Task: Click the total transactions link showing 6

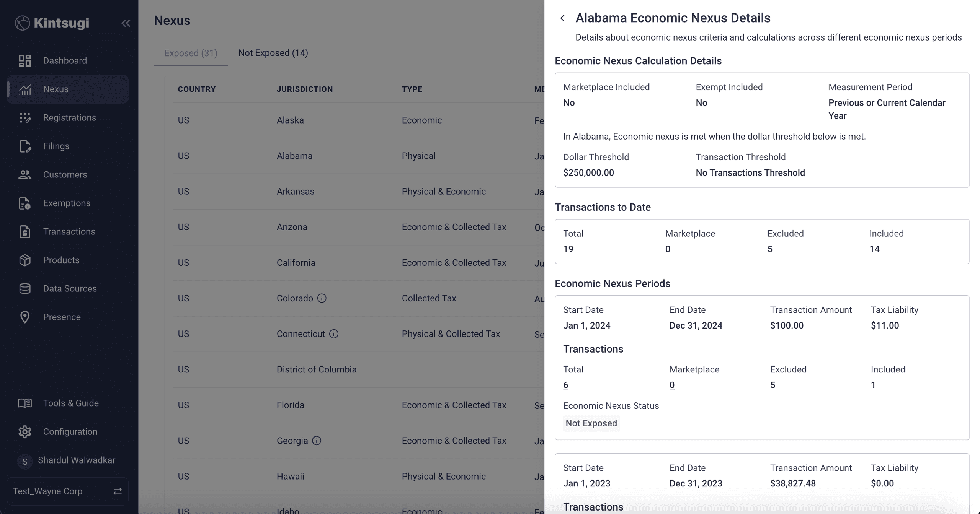Action: 566,385
